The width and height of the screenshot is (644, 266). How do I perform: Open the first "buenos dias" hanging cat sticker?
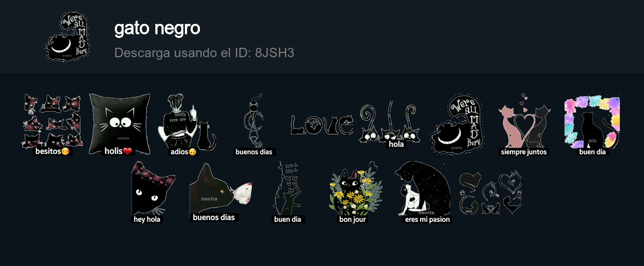(254, 125)
